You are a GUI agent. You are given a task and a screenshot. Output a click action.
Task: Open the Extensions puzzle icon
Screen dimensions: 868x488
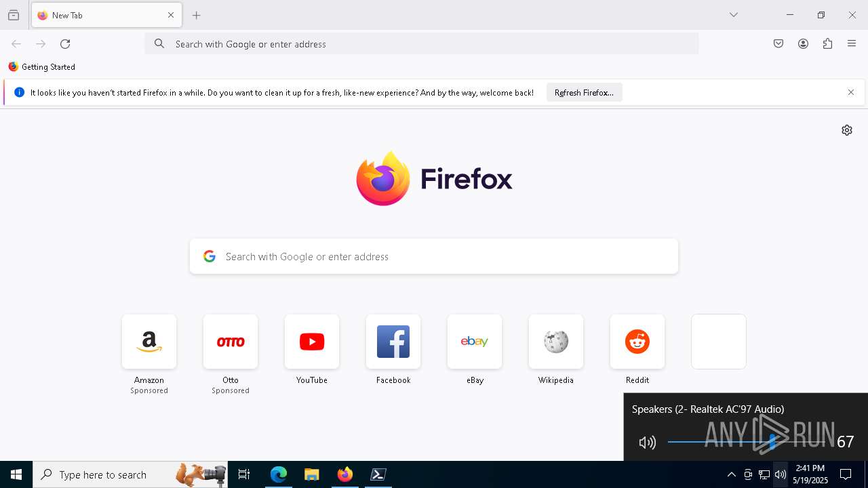tap(827, 44)
